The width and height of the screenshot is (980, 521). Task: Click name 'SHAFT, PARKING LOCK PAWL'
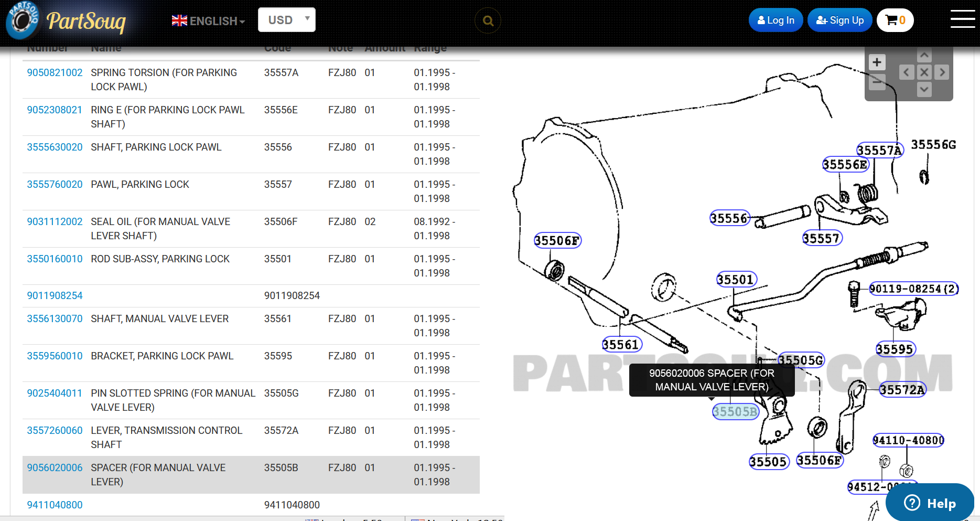coord(156,147)
